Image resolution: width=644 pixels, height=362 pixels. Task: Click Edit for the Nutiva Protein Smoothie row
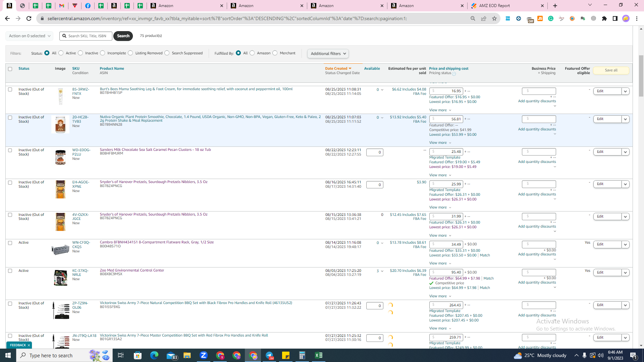pos(607,119)
